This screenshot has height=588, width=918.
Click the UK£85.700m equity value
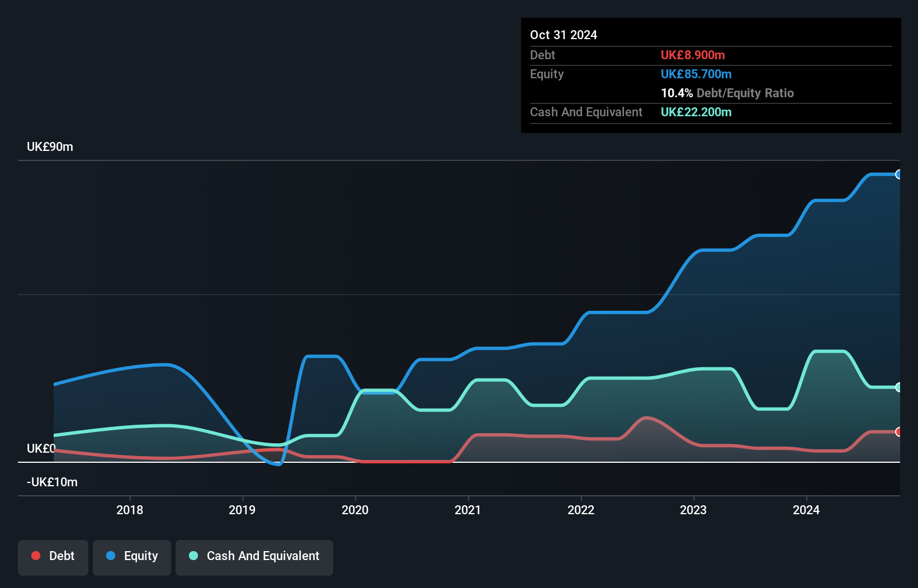[x=696, y=74]
